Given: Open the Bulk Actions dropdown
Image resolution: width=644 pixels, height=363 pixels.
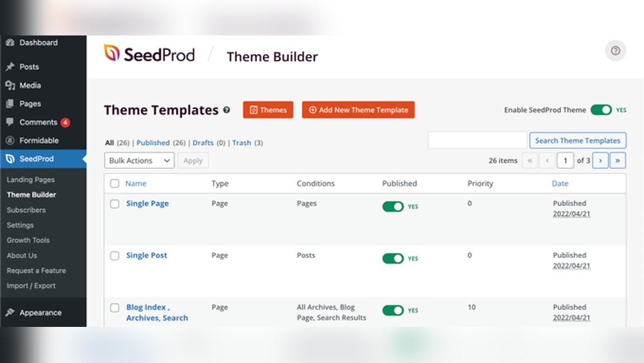Looking at the screenshot, I should point(139,161).
